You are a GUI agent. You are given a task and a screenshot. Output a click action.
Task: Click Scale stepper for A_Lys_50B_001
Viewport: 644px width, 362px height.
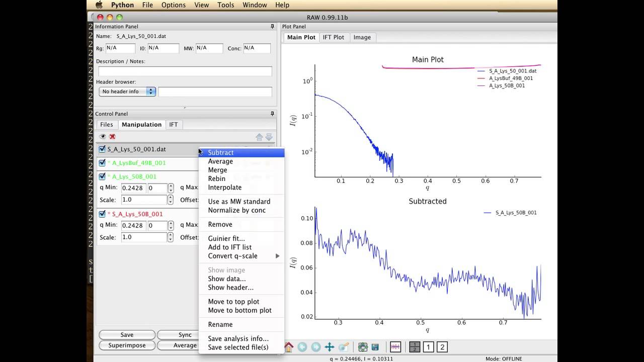[171, 200]
